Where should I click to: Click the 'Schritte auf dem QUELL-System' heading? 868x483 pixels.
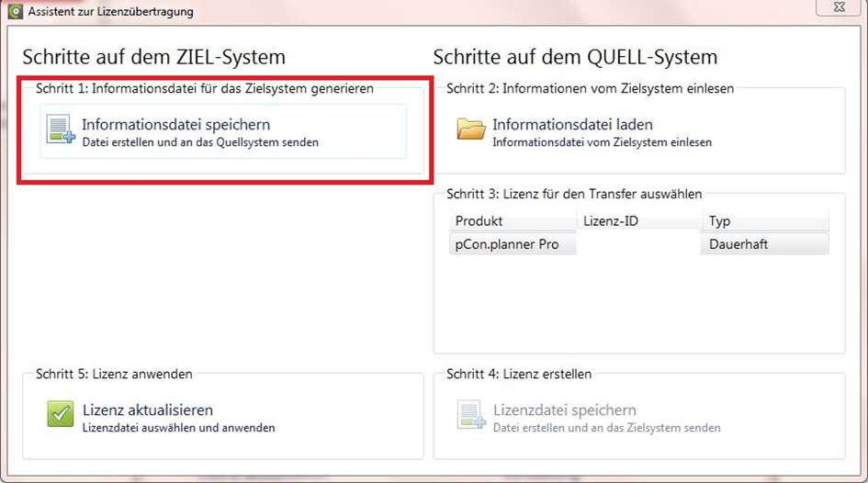pos(575,57)
